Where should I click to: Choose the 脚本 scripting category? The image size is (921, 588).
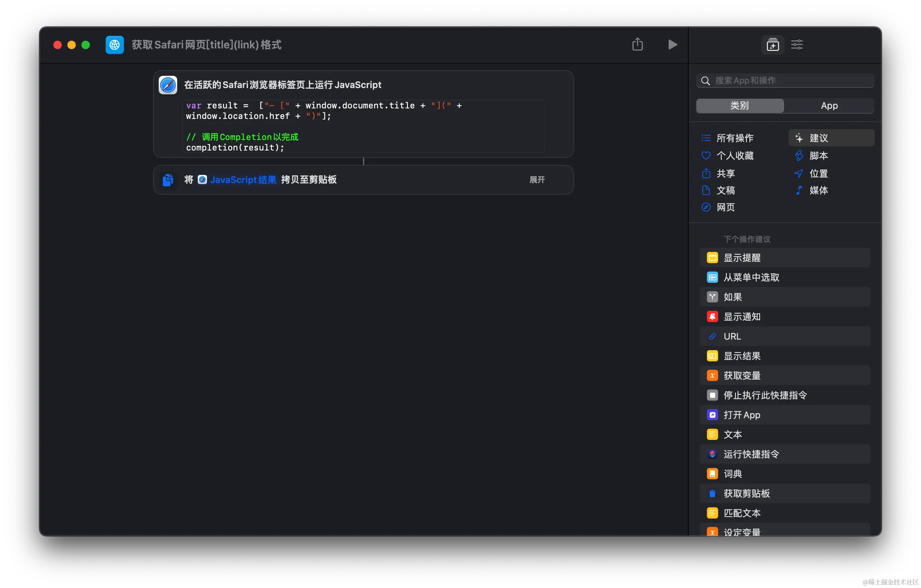[x=818, y=156]
